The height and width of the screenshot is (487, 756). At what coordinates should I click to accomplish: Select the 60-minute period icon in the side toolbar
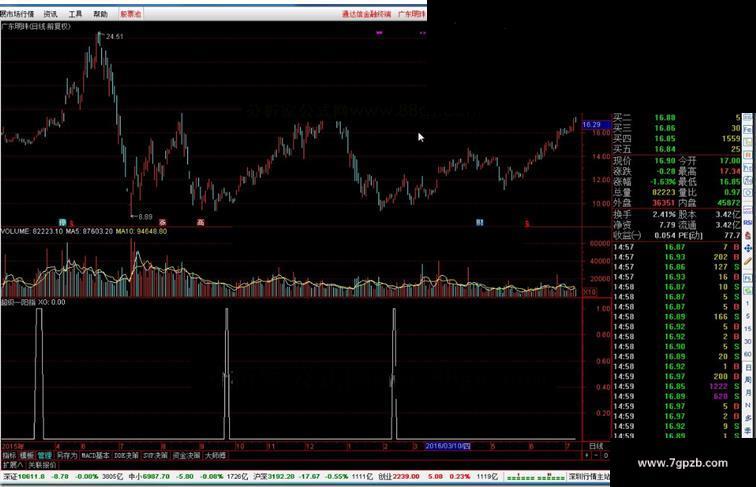748,354
